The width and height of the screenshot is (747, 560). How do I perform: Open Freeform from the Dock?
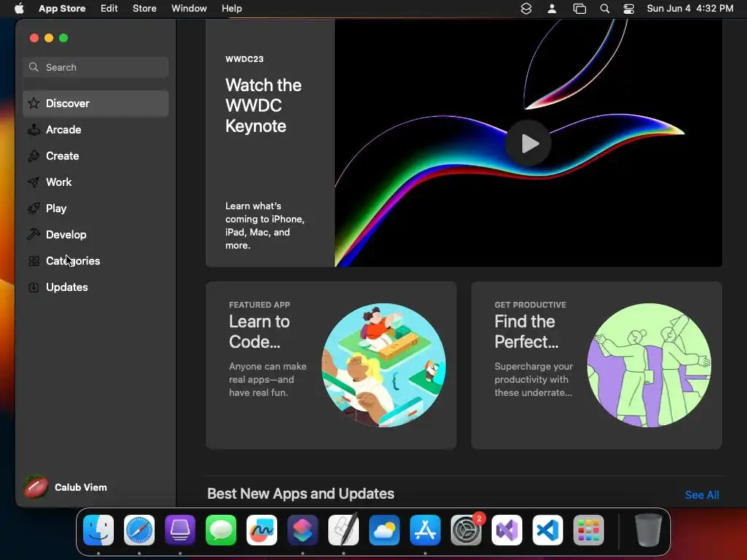262,530
